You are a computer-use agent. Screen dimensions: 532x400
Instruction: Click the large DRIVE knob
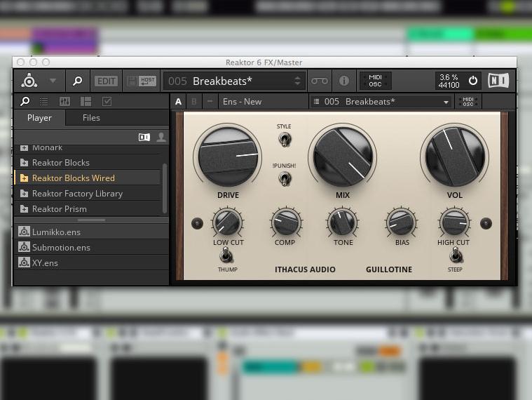pos(228,156)
